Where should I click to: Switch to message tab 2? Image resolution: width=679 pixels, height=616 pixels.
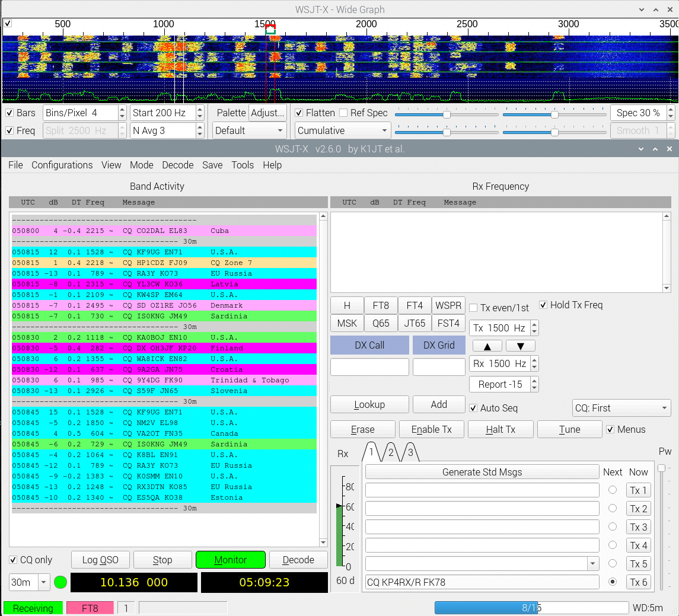(391, 452)
